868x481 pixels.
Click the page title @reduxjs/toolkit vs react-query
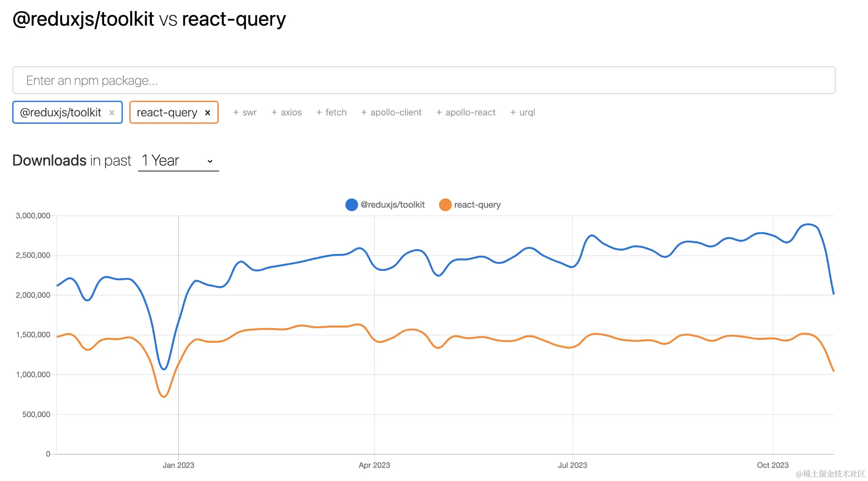coord(149,20)
